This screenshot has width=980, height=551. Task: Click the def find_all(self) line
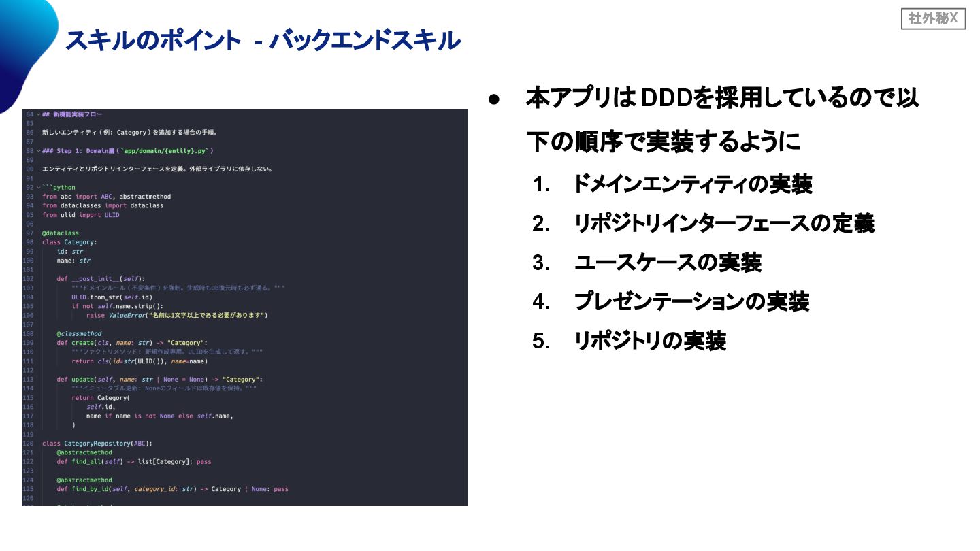[x=134, y=462]
